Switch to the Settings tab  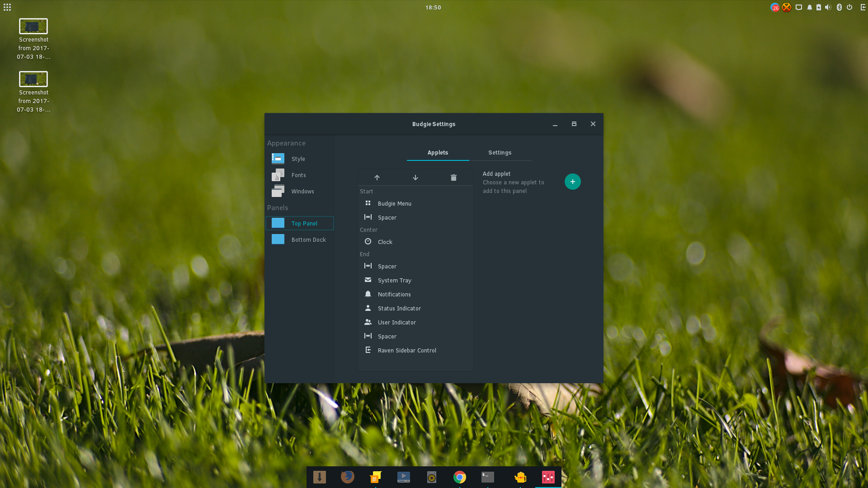point(500,153)
